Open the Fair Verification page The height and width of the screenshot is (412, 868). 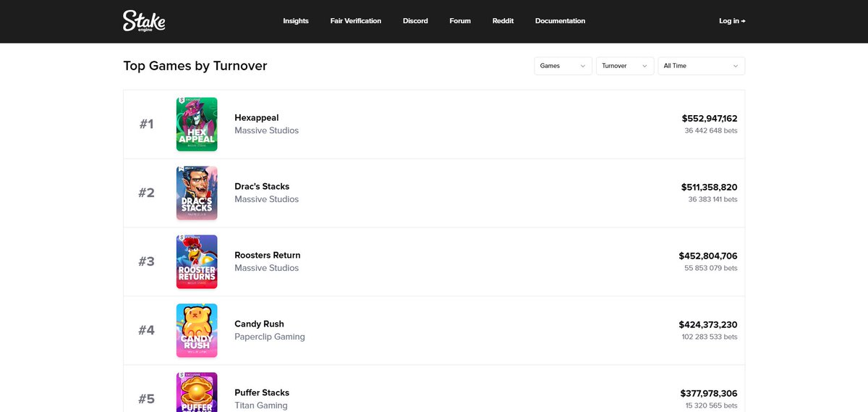tap(356, 21)
